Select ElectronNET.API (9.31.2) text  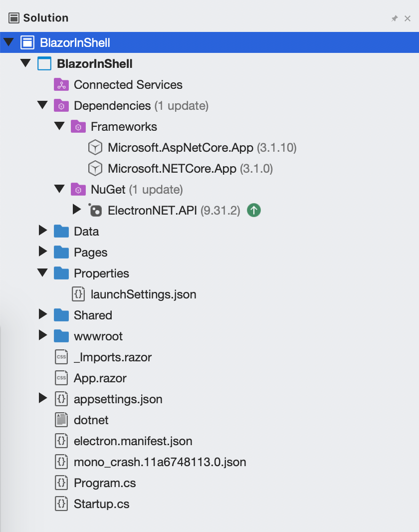click(x=174, y=211)
